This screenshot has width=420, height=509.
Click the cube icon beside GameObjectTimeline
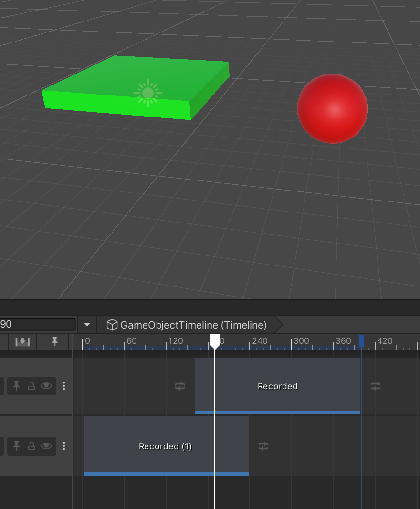pyautogui.click(x=112, y=325)
